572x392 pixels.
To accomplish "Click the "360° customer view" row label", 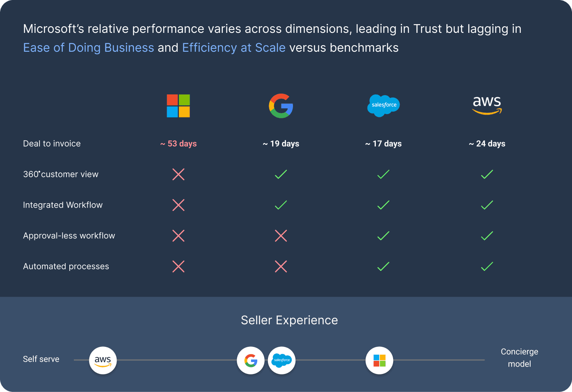I will click(61, 174).
